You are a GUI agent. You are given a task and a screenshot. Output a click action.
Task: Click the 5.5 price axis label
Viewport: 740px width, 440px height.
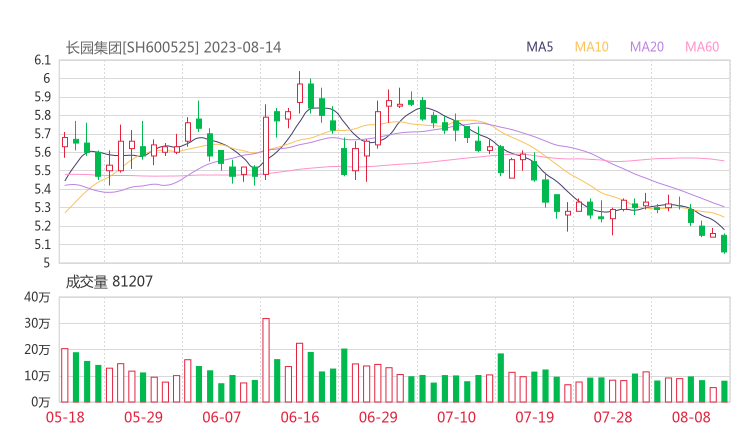[x=42, y=171]
